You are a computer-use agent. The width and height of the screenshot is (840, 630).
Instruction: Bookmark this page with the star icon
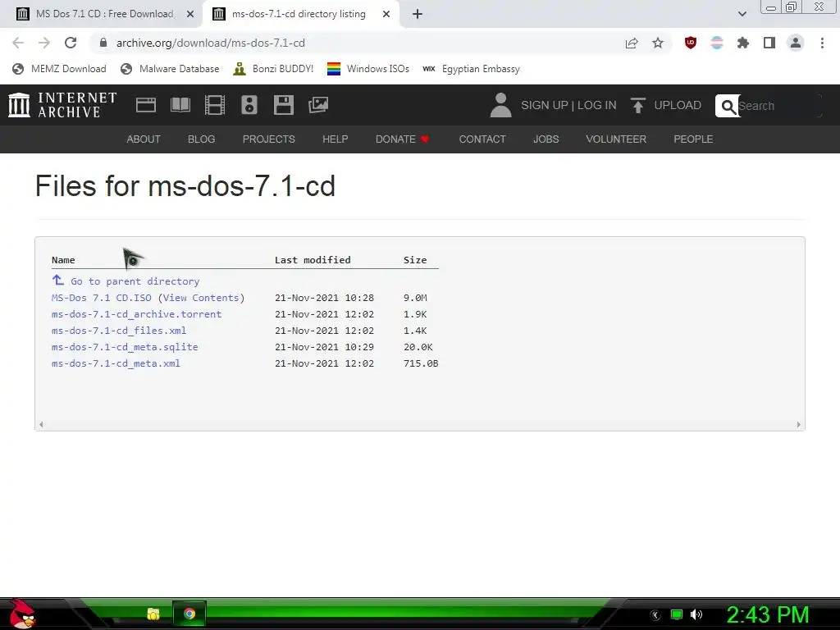pos(658,43)
